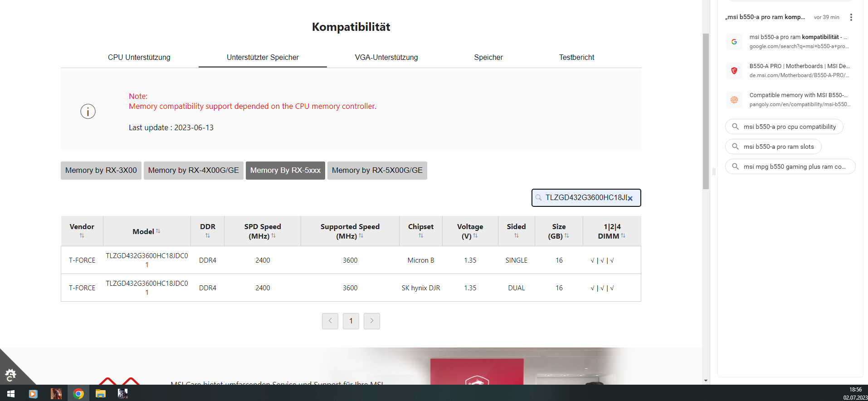Sort table by DDR column
Image resolution: width=868 pixels, height=401 pixels.
(x=208, y=235)
